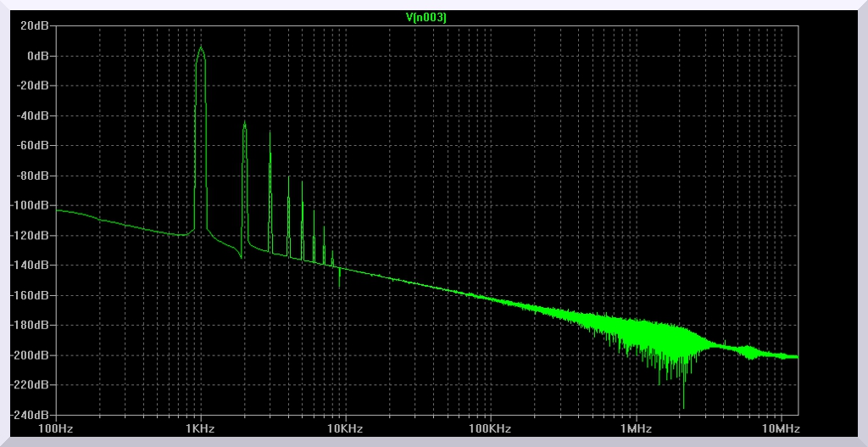Click the 100Hz horizontal axis label
The width and height of the screenshot is (868, 447).
point(55,428)
